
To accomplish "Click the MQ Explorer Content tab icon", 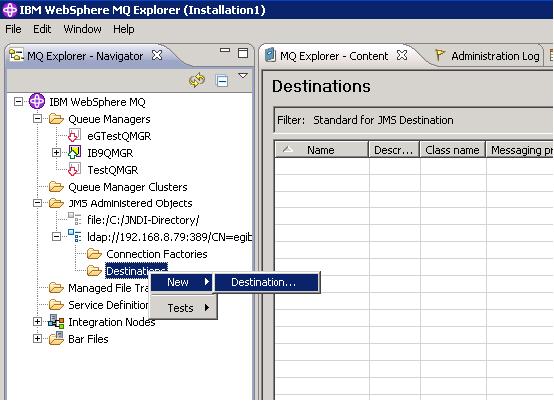I will (270, 55).
